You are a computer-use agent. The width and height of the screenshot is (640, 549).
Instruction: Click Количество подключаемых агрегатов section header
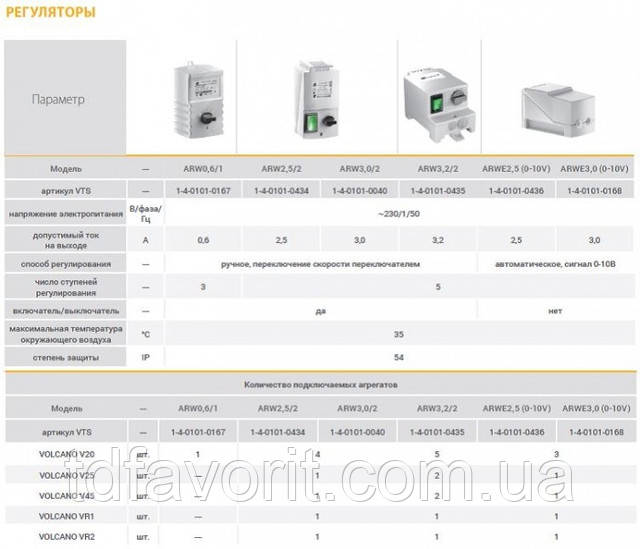pos(320,385)
